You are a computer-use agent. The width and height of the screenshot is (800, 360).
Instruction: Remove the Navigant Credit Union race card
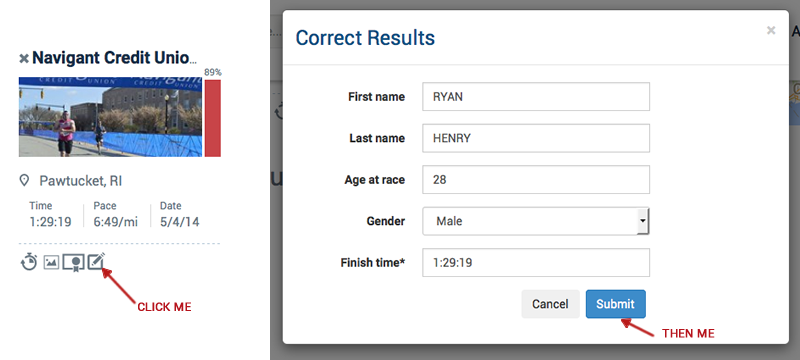[x=23, y=59]
